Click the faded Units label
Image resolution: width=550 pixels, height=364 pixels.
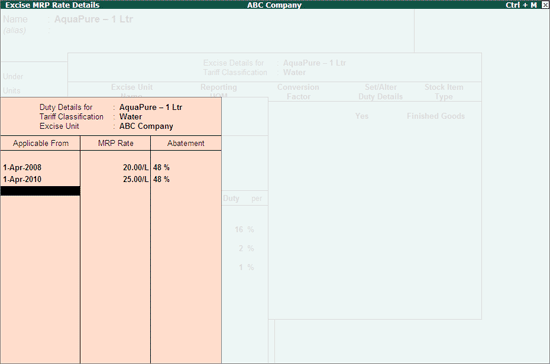click(x=12, y=91)
